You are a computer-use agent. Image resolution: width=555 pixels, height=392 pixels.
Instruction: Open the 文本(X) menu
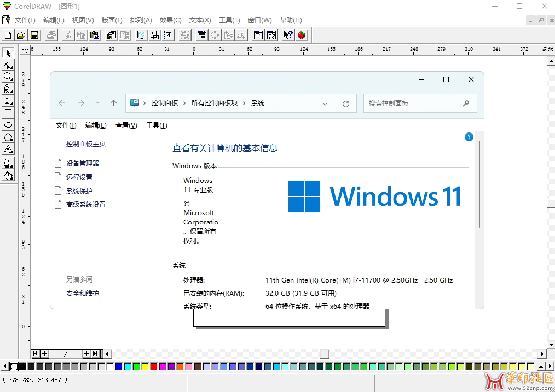tap(200, 20)
